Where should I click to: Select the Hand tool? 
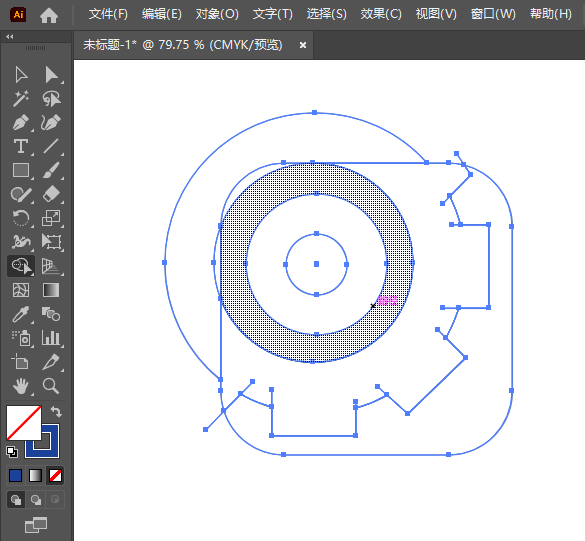(x=21, y=386)
